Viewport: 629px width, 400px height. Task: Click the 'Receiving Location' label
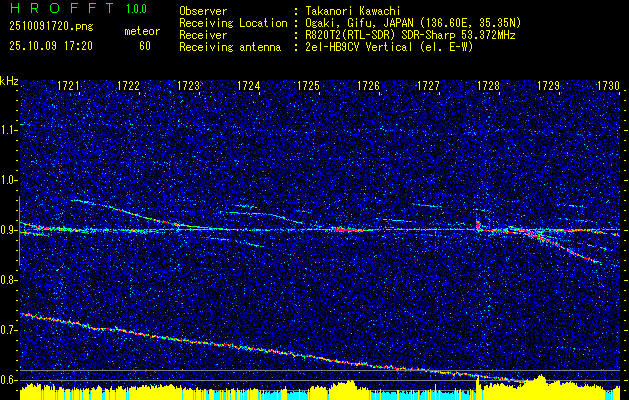coord(233,24)
